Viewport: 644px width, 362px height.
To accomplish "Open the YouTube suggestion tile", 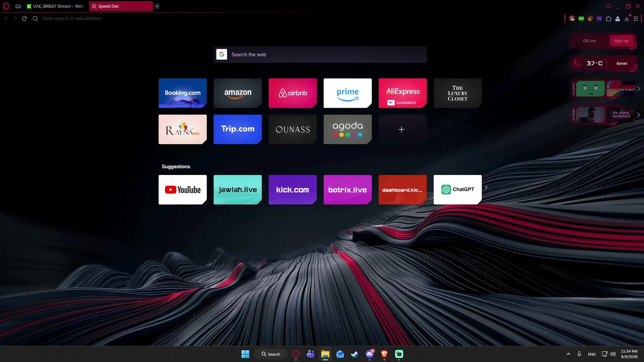I will point(183,190).
